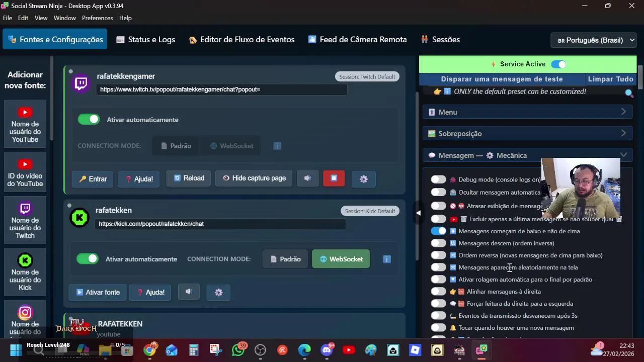
Task: Enable Eventos da transmissão desvanecem toggle
Action: pyautogui.click(x=438, y=316)
